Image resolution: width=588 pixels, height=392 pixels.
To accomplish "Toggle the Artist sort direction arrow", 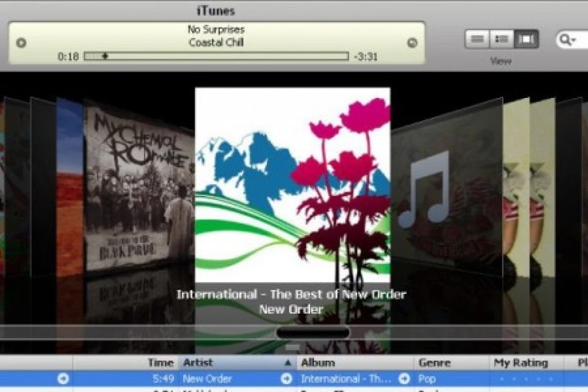I will (x=288, y=363).
